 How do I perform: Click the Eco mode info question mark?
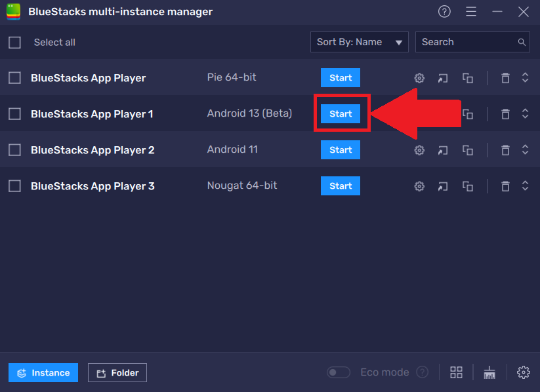[423, 372]
